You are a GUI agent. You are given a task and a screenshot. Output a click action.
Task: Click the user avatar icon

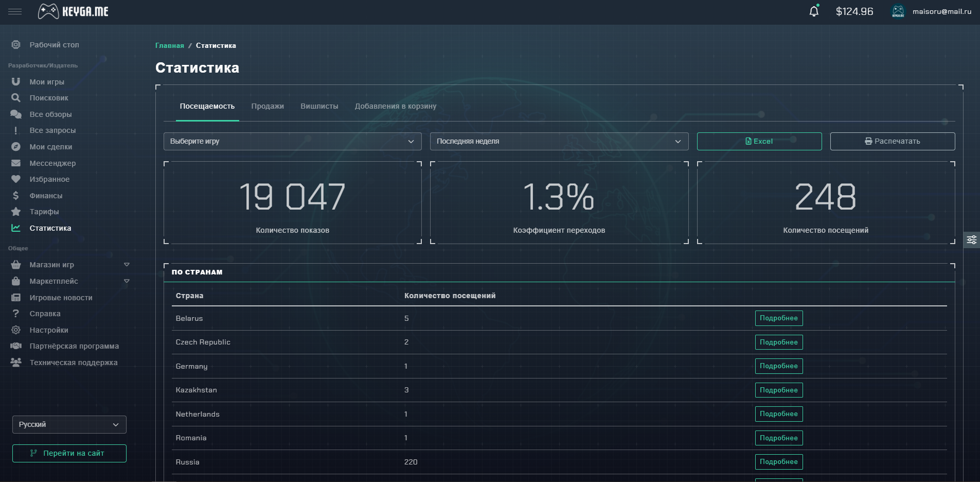tap(898, 11)
